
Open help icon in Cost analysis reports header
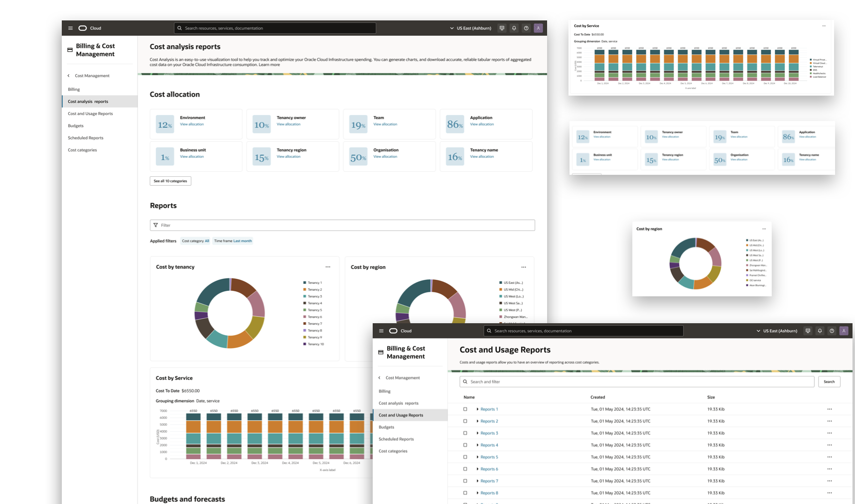[x=526, y=28]
